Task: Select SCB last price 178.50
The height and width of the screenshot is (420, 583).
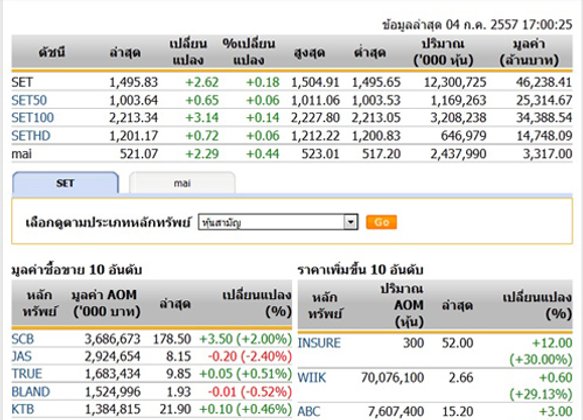Action: tap(172, 339)
